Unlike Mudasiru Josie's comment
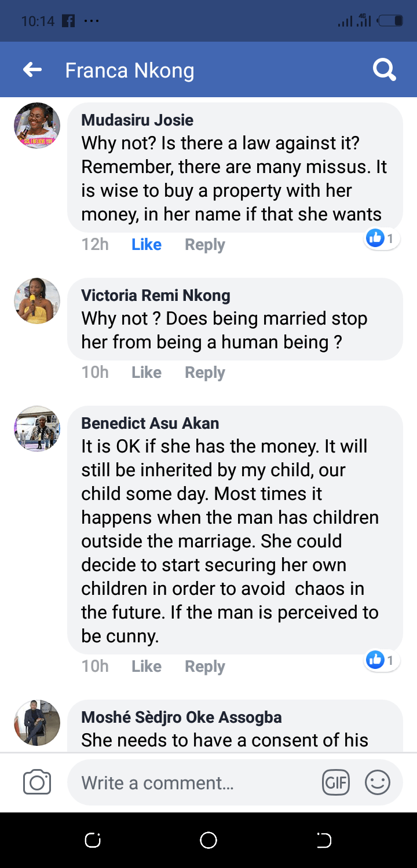Image resolution: width=417 pixels, height=868 pixels. (x=146, y=245)
